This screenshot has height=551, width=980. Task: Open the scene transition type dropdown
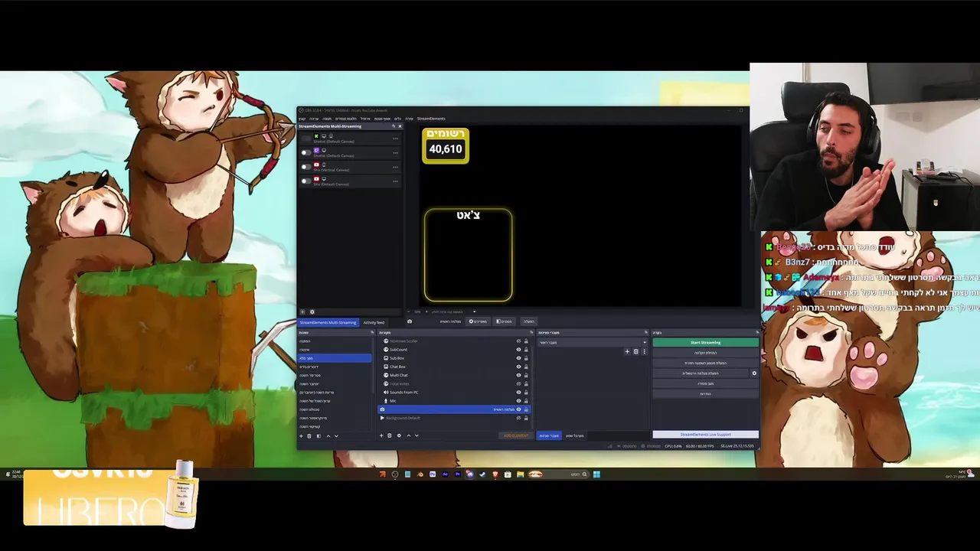(593, 342)
